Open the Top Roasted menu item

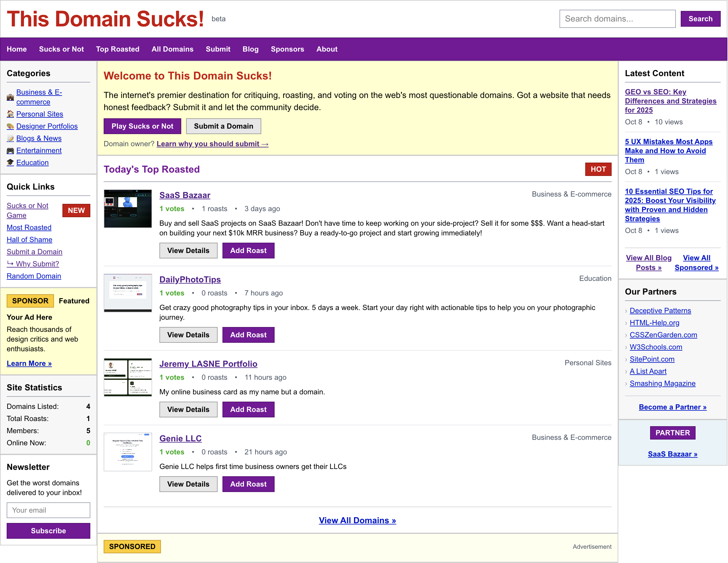[x=118, y=49]
